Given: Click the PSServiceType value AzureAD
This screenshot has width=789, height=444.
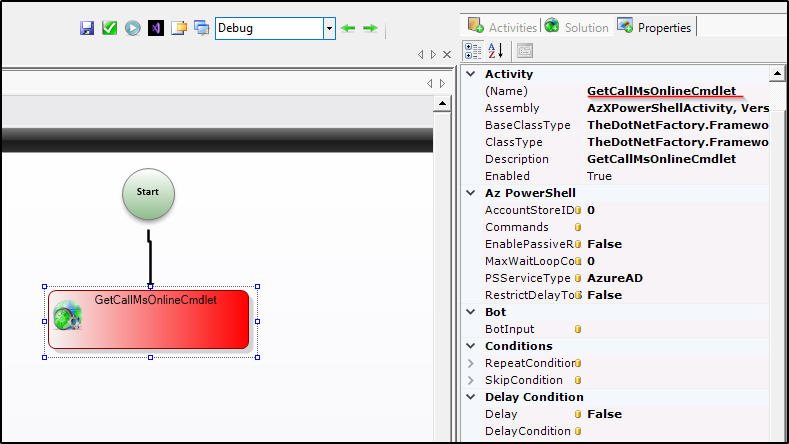Looking at the screenshot, I should point(615,278).
